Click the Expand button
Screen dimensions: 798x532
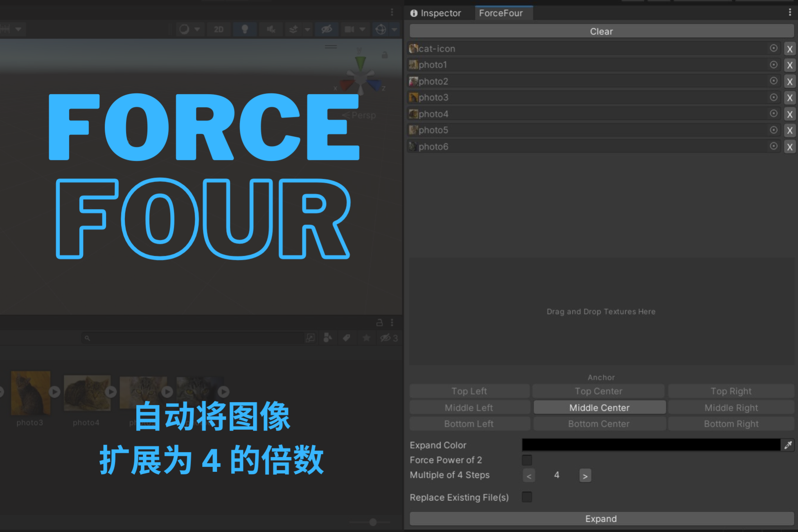[601, 519]
